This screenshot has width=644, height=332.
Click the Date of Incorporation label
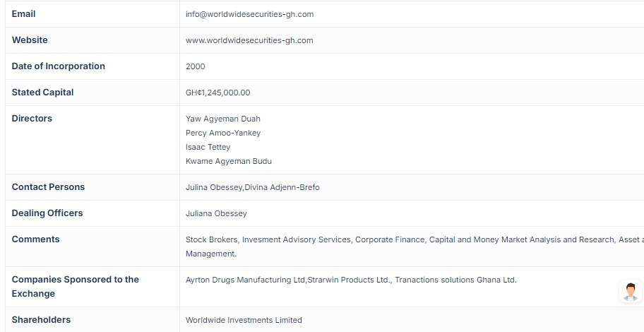point(58,66)
